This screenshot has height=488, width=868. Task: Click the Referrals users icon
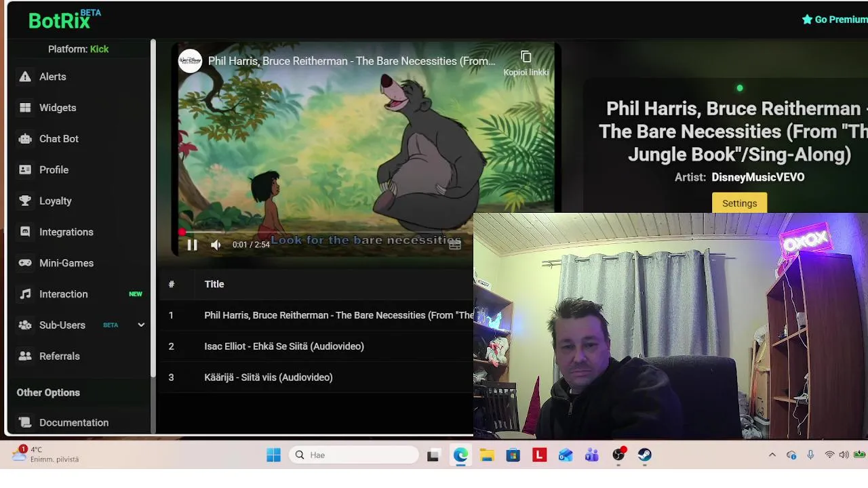click(x=25, y=356)
